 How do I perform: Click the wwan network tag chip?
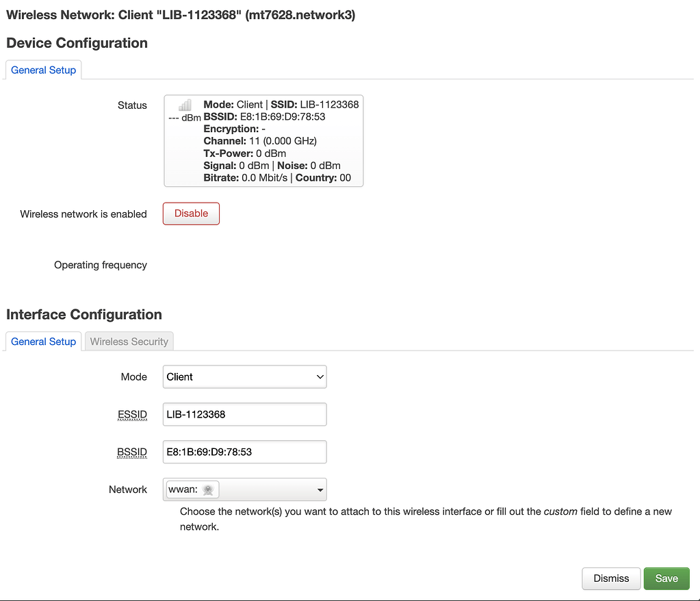(190, 489)
